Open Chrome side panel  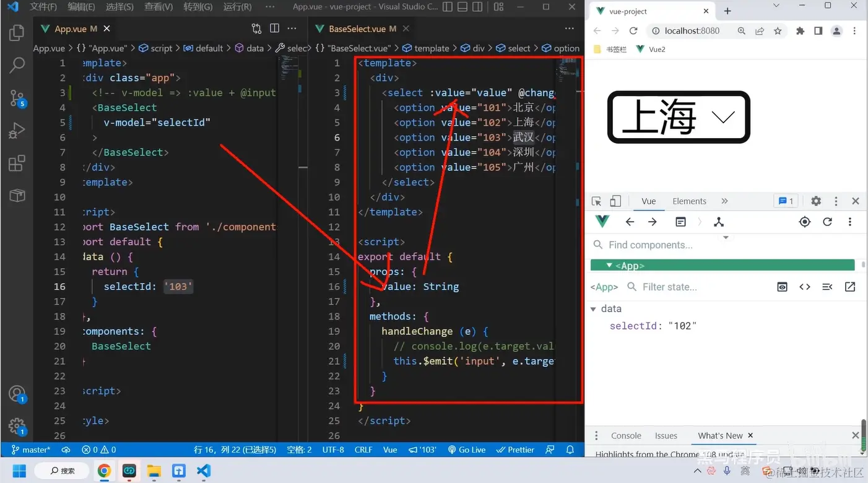818,31
